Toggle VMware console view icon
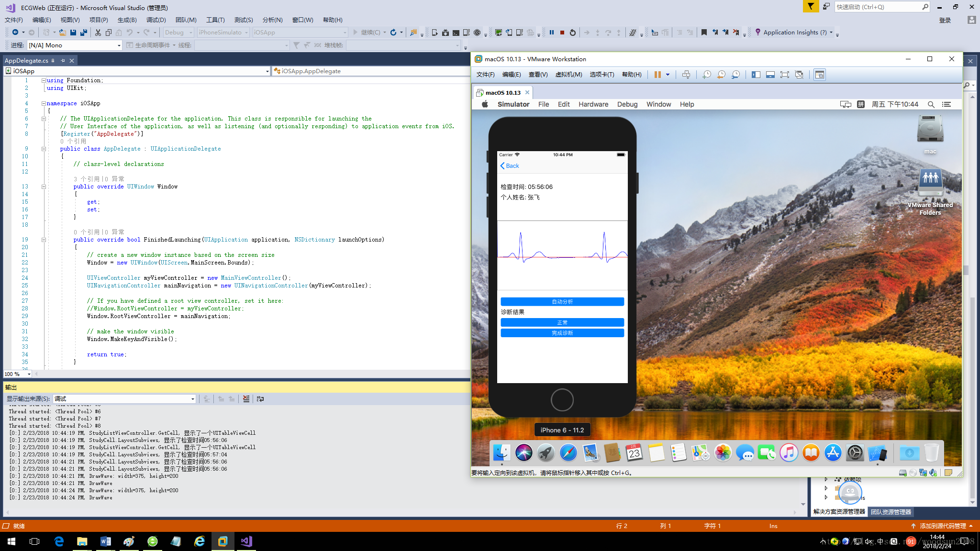This screenshot has width=980, height=551. coord(820,75)
